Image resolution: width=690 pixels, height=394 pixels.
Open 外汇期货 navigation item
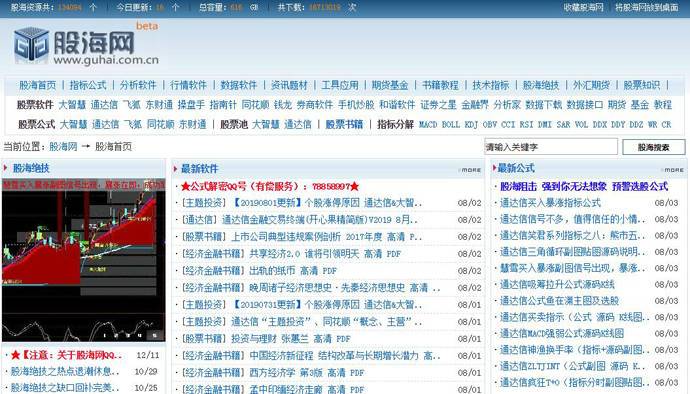(591, 85)
